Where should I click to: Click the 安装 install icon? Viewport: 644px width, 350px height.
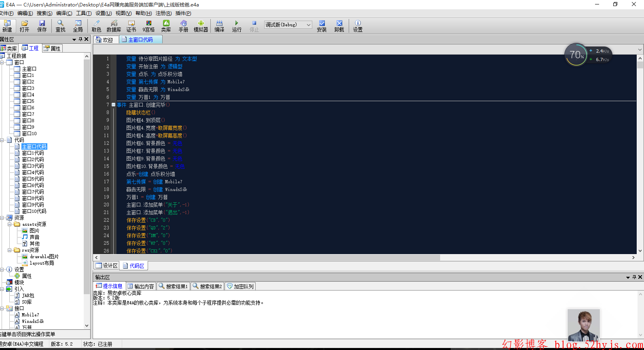pyautogui.click(x=322, y=26)
